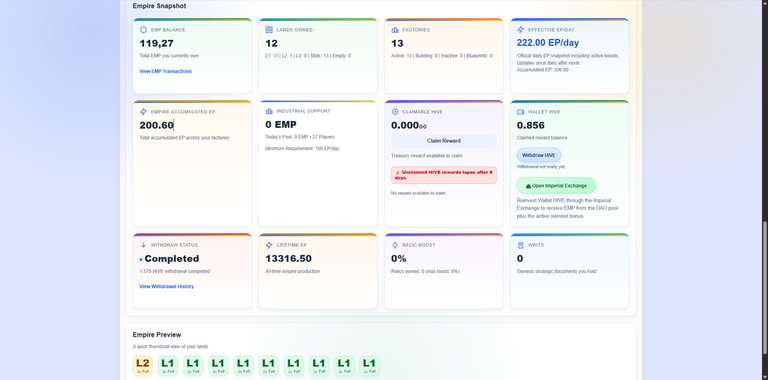Click the 'Accumulated EP: 200.60' line
This screenshot has width=768, height=380.
click(x=543, y=70)
